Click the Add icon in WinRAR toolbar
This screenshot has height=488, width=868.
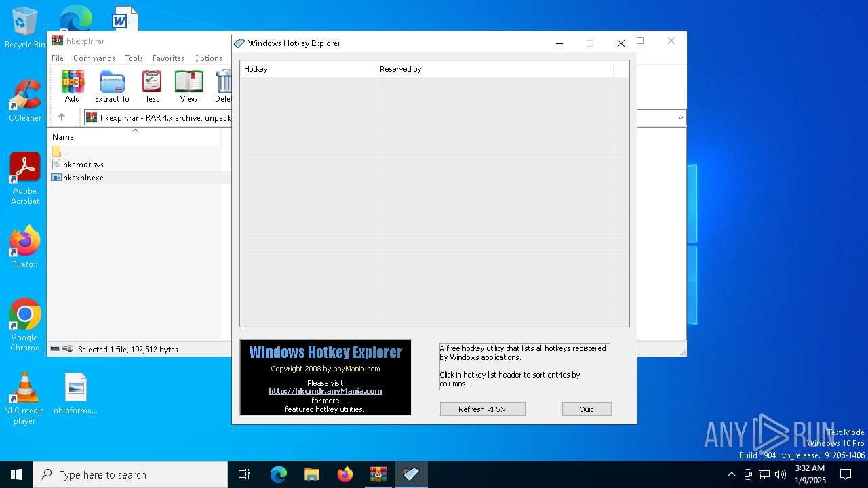point(73,86)
